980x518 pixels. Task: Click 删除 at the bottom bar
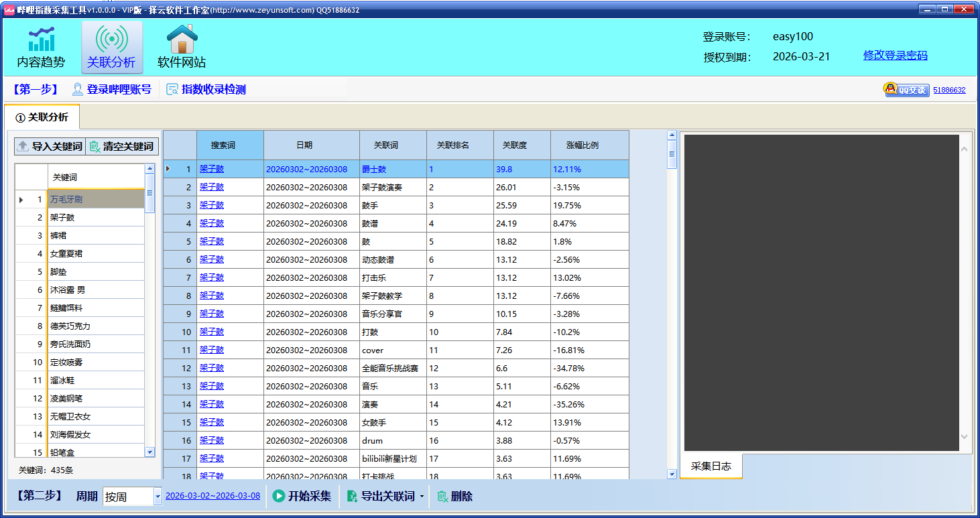pyautogui.click(x=454, y=497)
